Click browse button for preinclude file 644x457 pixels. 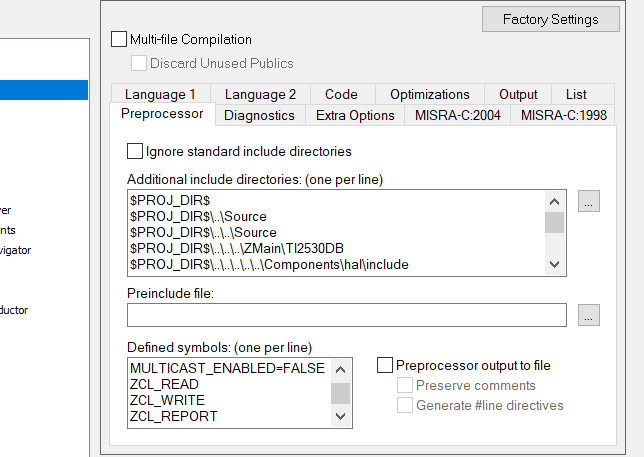589,315
